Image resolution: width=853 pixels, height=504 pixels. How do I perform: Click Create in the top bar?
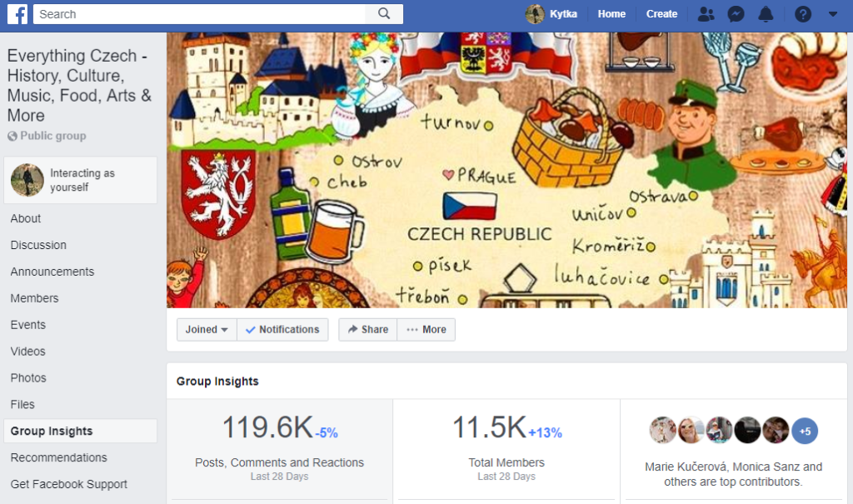click(x=661, y=14)
